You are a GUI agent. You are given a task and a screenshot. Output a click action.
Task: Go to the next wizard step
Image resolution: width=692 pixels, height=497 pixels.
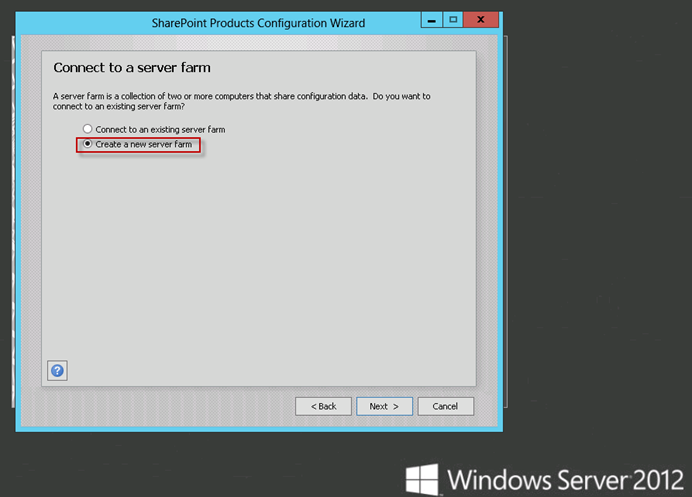(x=384, y=406)
